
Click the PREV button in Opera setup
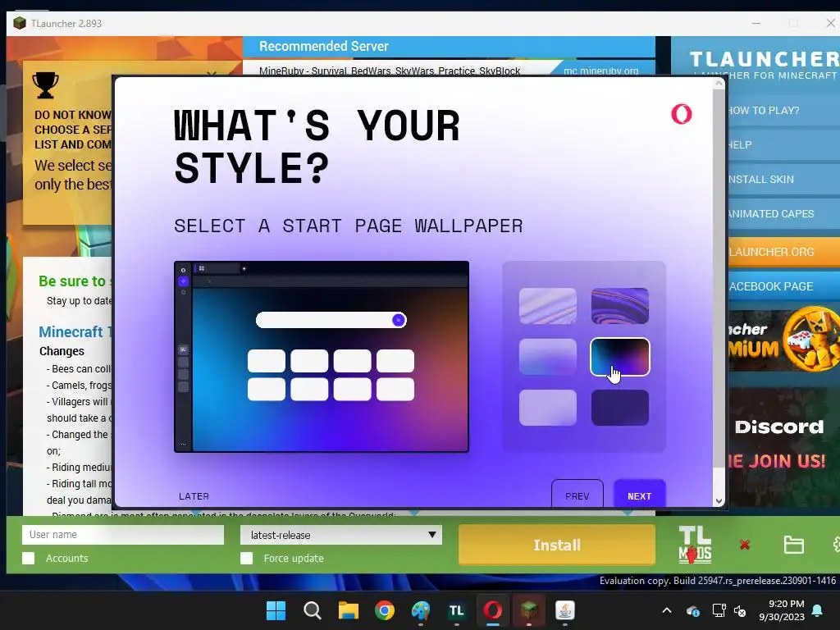pyautogui.click(x=577, y=495)
